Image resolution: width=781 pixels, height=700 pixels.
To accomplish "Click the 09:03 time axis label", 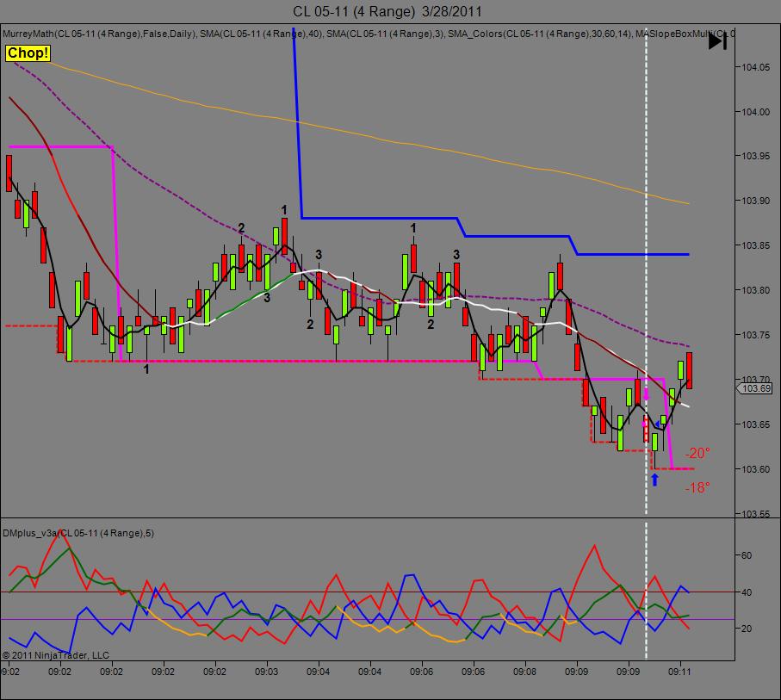I will 266,672.
